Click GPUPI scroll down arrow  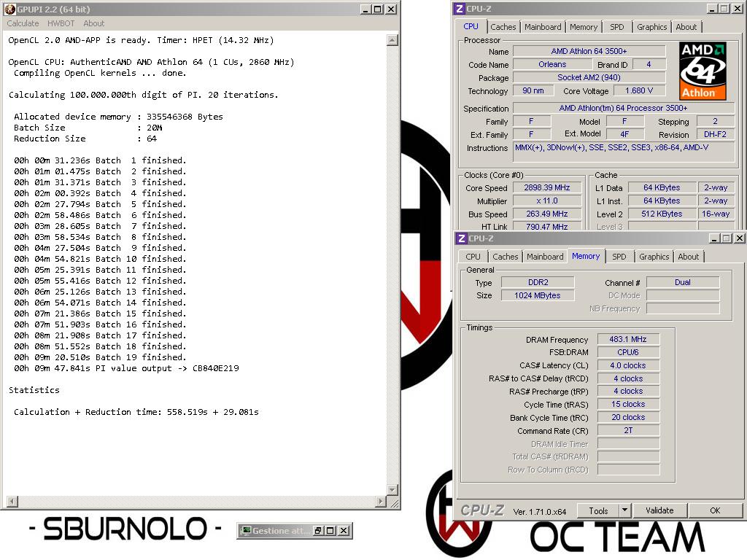coord(392,489)
